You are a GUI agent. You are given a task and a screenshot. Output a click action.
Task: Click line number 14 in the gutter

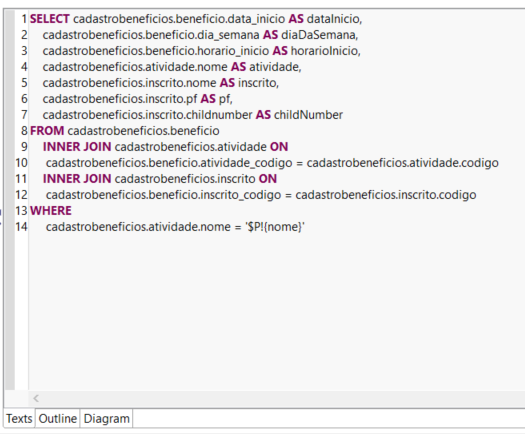click(21, 227)
